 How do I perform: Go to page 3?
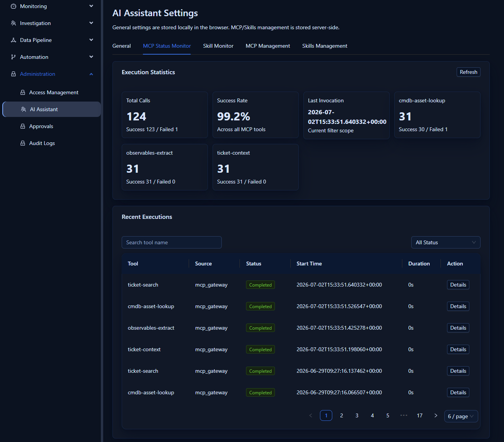point(357,415)
